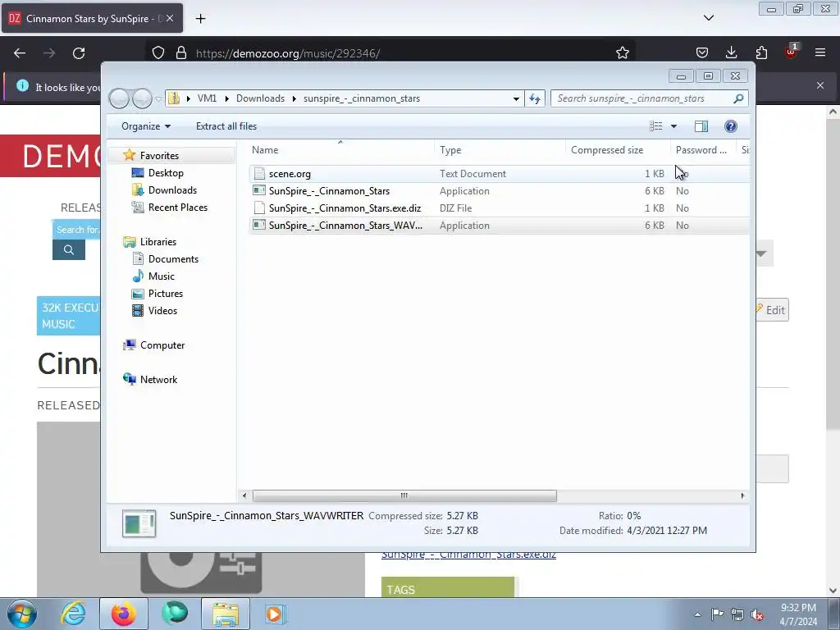Click the site padlock icon in Firefox
The image size is (840, 630).
click(x=181, y=52)
